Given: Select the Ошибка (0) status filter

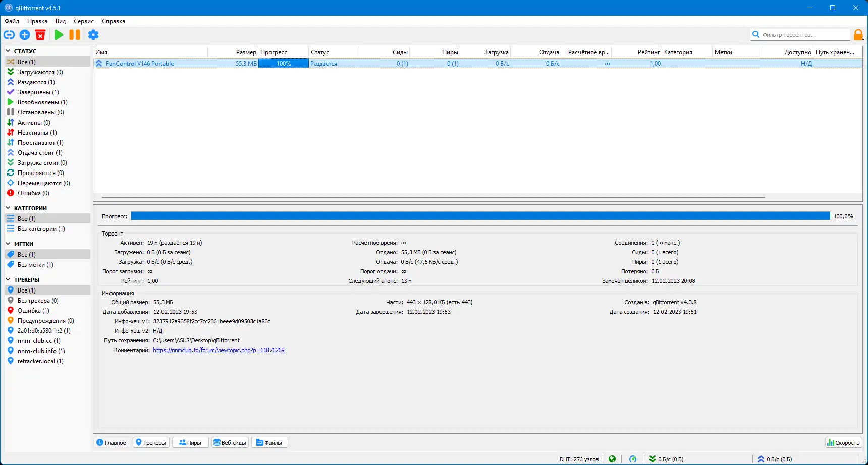Looking at the screenshot, I should (x=47, y=193).
